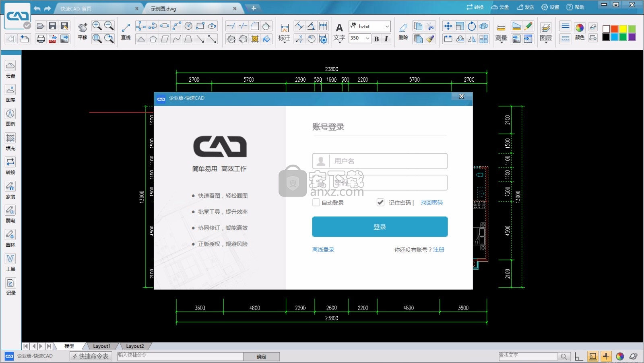Image resolution: width=644 pixels, height=363 pixels.
Task: Open the Tools (工具) sidebar panel
Action: pos(10,263)
